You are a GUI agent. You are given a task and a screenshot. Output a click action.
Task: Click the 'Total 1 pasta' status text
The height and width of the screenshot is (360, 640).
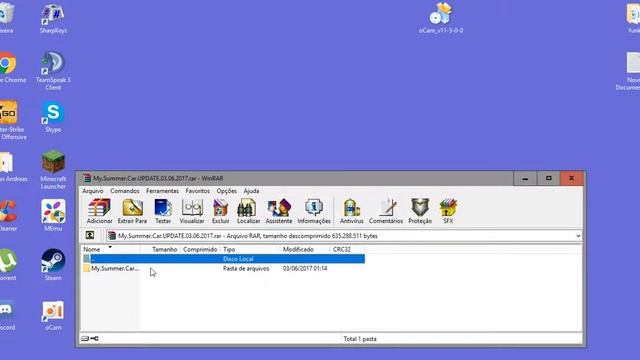tap(360, 339)
